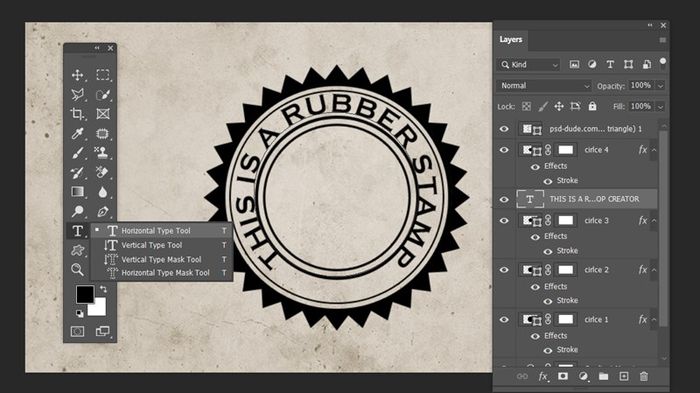This screenshot has height=393, width=700.
Task: Choose Horizontal Type Tool from flyout
Action: [x=161, y=230]
